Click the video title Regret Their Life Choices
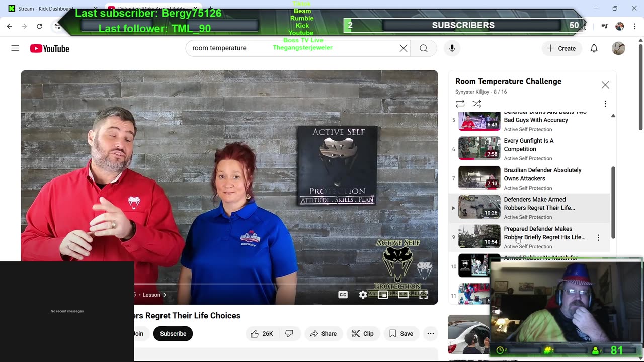 pyautogui.click(x=187, y=316)
